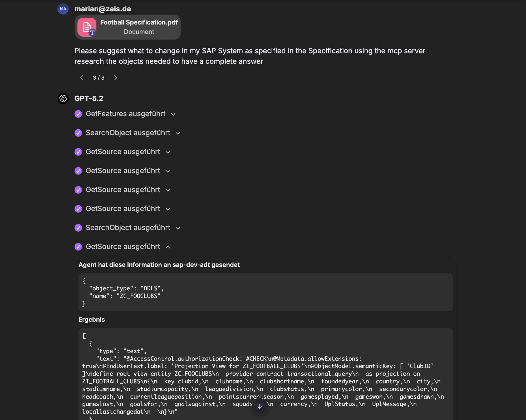This screenshot has width=526, height=420.
Task: Click the MA user avatar
Action: tap(63, 9)
